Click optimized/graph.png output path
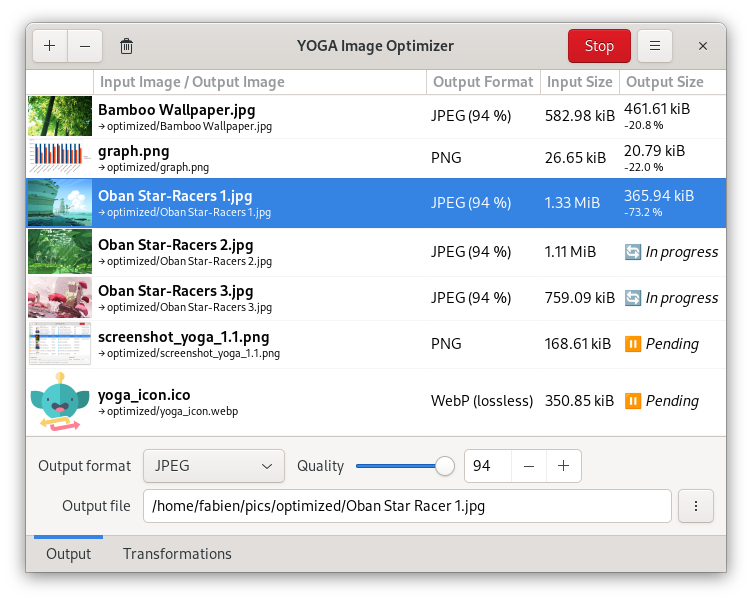752x601 pixels. pos(158,167)
